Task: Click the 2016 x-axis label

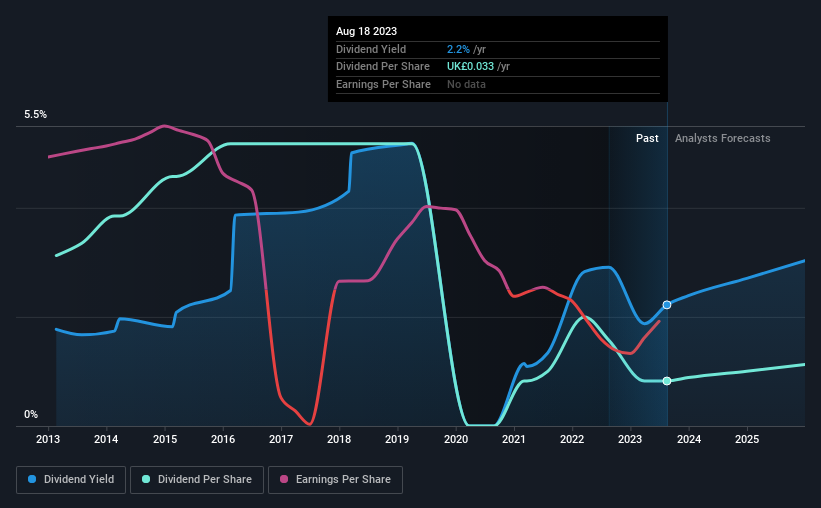Action: coord(223,439)
